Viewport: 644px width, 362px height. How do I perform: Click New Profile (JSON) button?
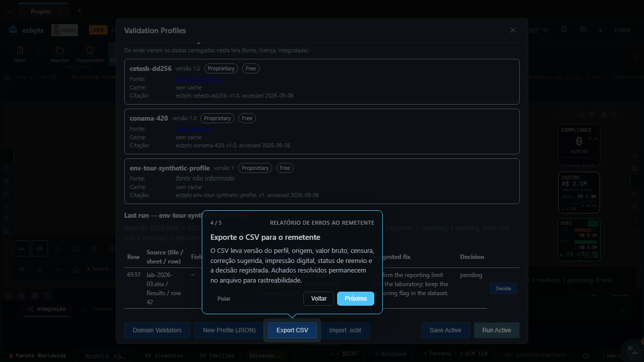point(229,330)
